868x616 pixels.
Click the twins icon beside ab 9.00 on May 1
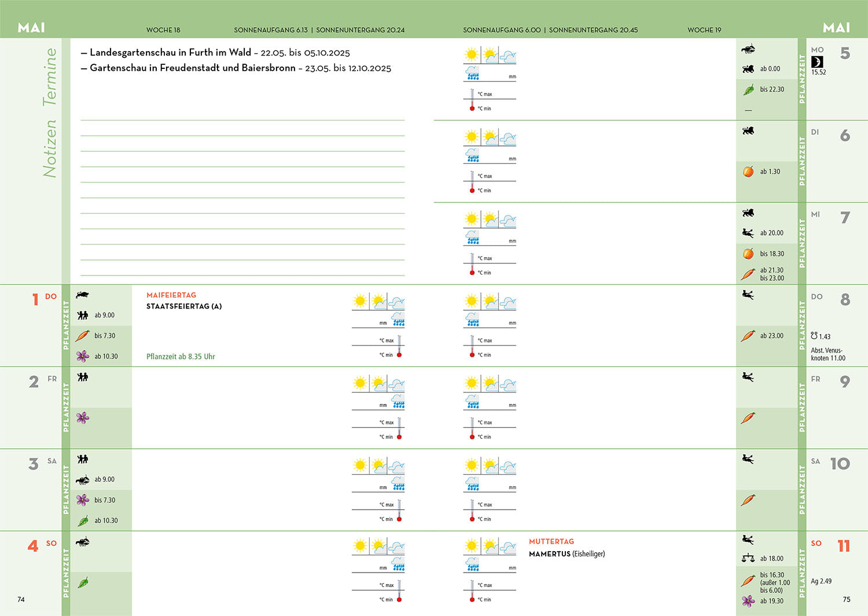pyautogui.click(x=83, y=315)
